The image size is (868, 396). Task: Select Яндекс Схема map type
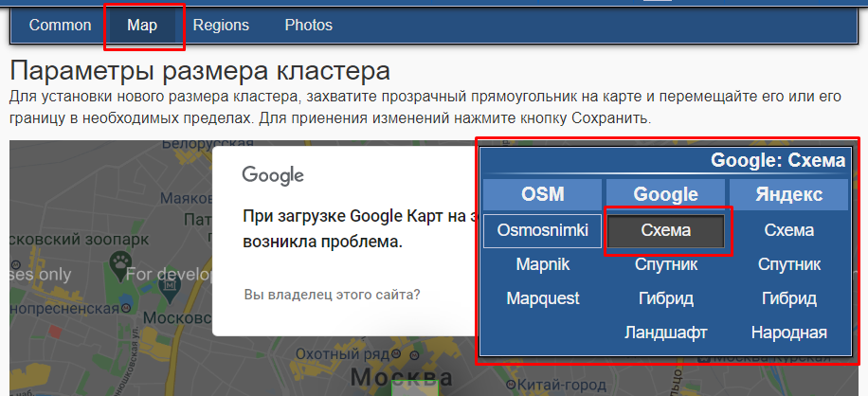click(788, 230)
